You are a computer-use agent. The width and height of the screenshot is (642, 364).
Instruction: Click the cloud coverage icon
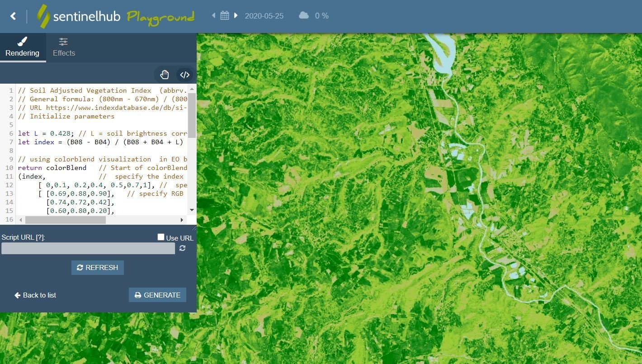click(304, 15)
